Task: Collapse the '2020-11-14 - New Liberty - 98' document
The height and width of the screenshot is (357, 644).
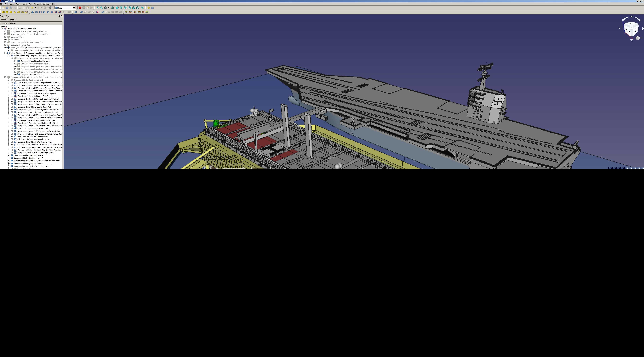Action: coord(2,29)
